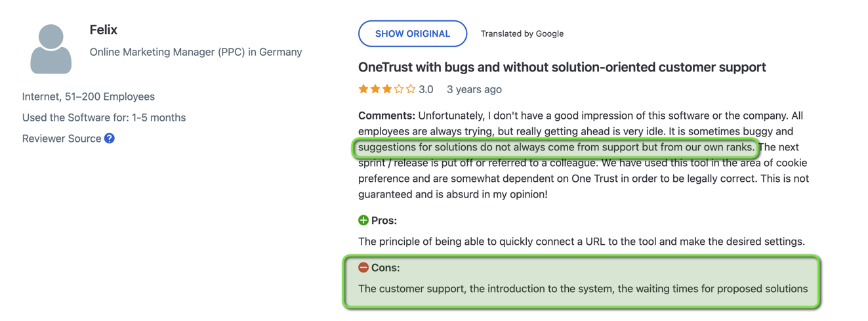This screenshot has height=321, width=868.
Task: Click the Internet, 51–200 Employees line
Action: tap(89, 96)
